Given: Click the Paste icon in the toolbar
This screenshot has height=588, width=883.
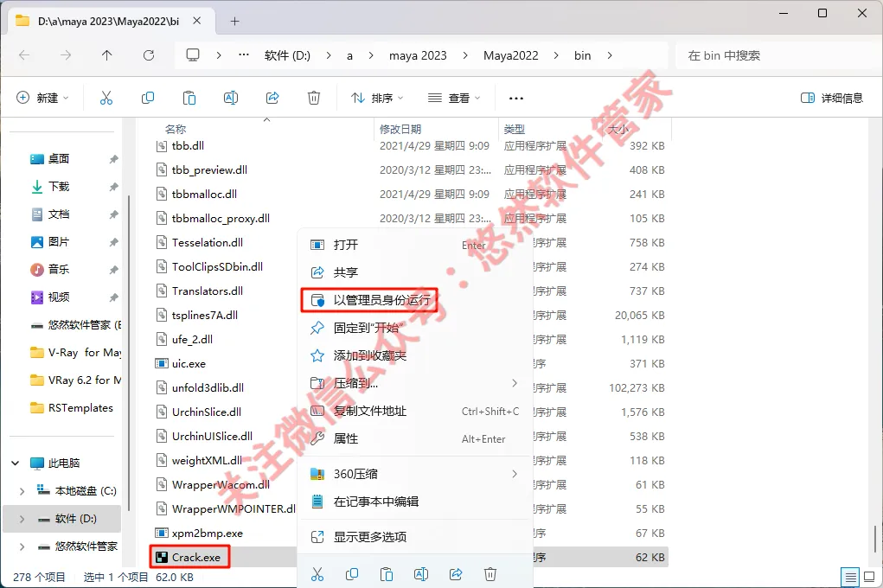Looking at the screenshot, I should point(189,98).
